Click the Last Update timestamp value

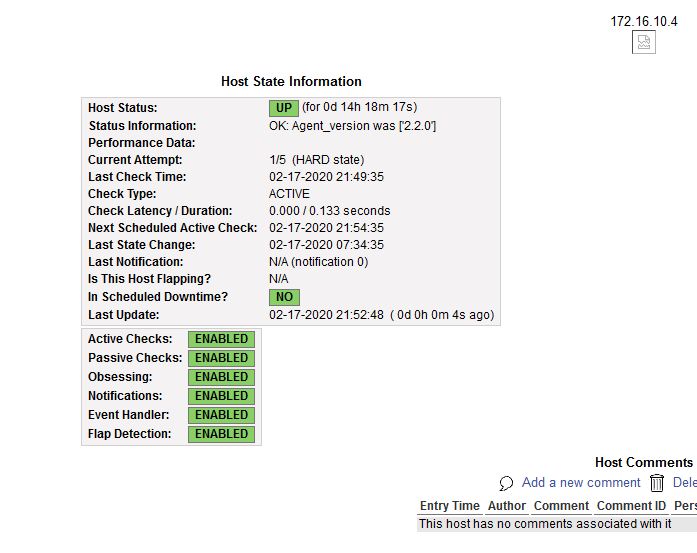[326, 315]
